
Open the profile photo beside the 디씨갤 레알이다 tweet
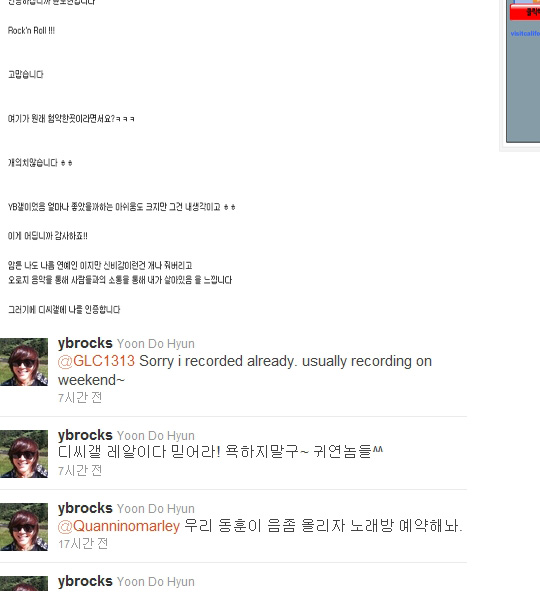24,454
